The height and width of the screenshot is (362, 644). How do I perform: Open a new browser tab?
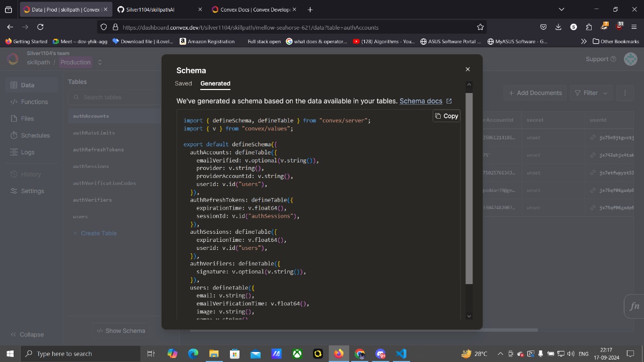310,10
